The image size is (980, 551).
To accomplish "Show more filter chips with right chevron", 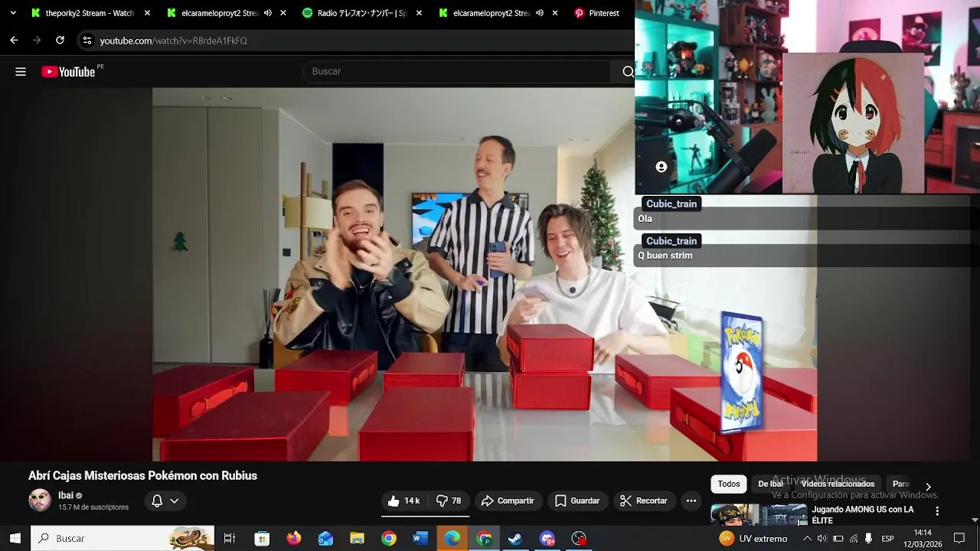I will 928,487.
